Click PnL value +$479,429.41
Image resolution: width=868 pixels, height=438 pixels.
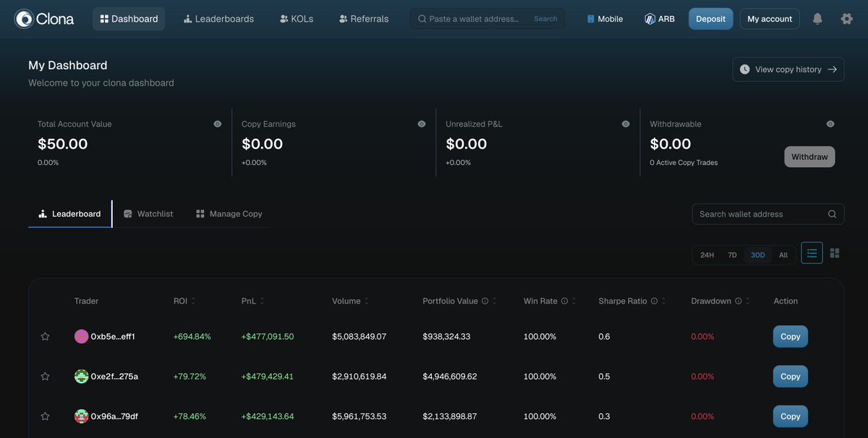[268, 376]
